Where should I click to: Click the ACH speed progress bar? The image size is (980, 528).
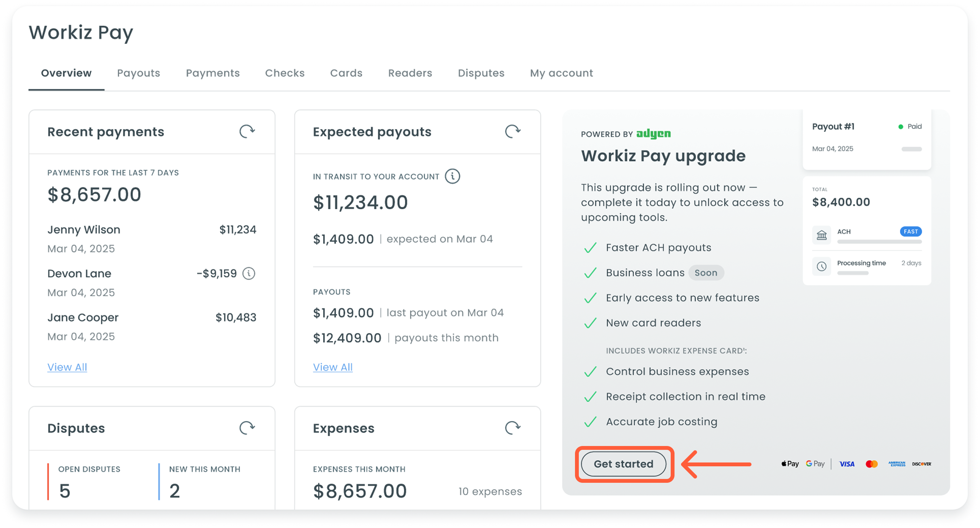pyautogui.click(x=879, y=242)
